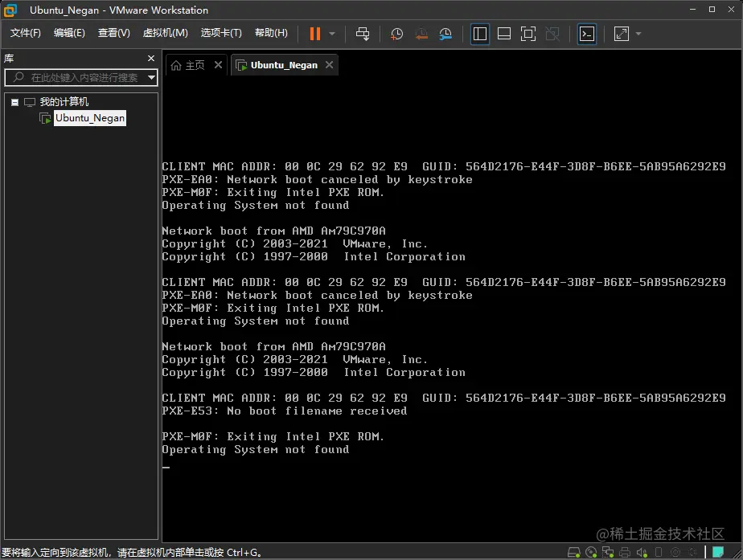Image resolution: width=743 pixels, height=560 pixels.
Task: Click the CD/DVD drive status icon
Action: [x=591, y=552]
